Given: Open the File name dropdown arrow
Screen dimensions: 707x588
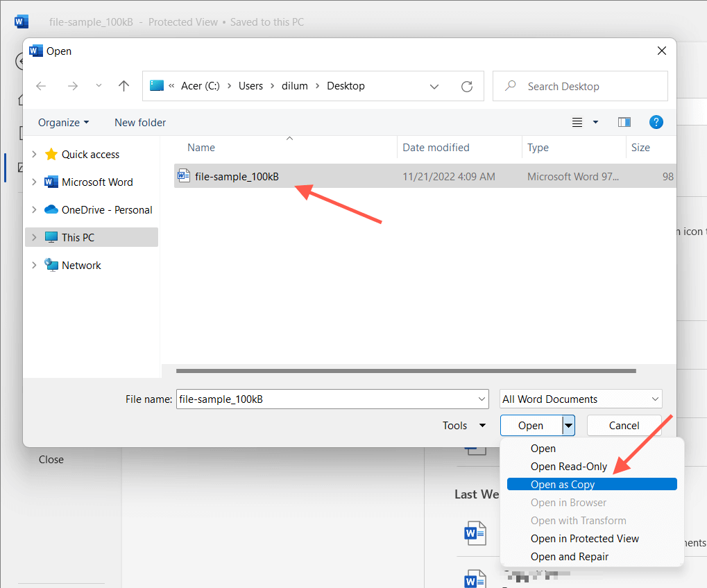Looking at the screenshot, I should (x=482, y=399).
